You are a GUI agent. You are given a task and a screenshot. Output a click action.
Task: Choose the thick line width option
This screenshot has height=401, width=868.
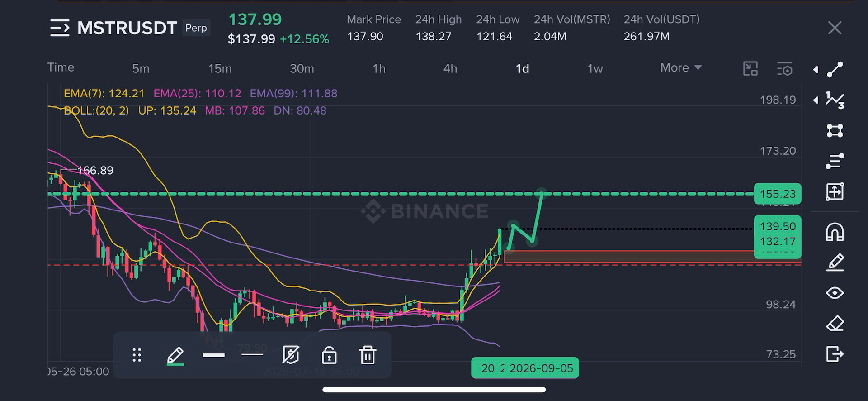tap(214, 355)
